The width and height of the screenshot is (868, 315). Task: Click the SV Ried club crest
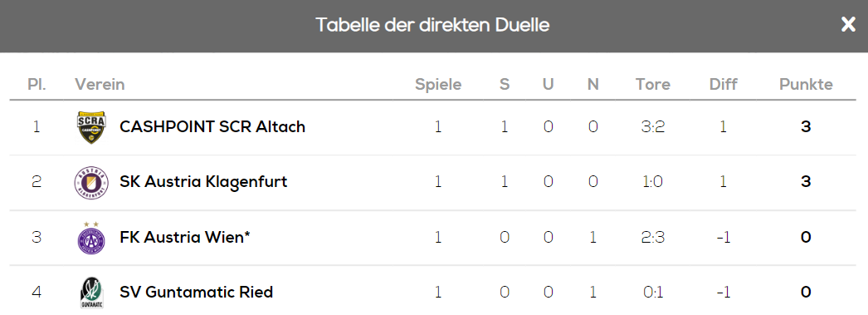[x=91, y=293]
